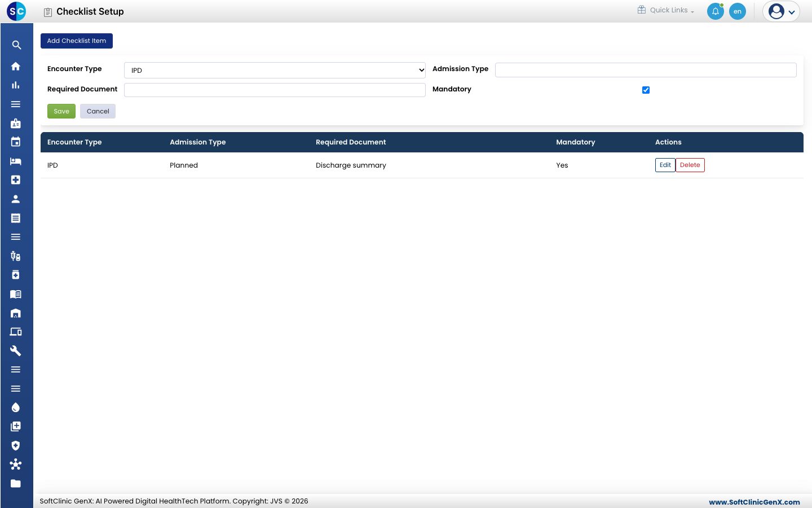Open the medicine bottle pharmacy icon
Screen dimensions: 812x508
pos(16,275)
